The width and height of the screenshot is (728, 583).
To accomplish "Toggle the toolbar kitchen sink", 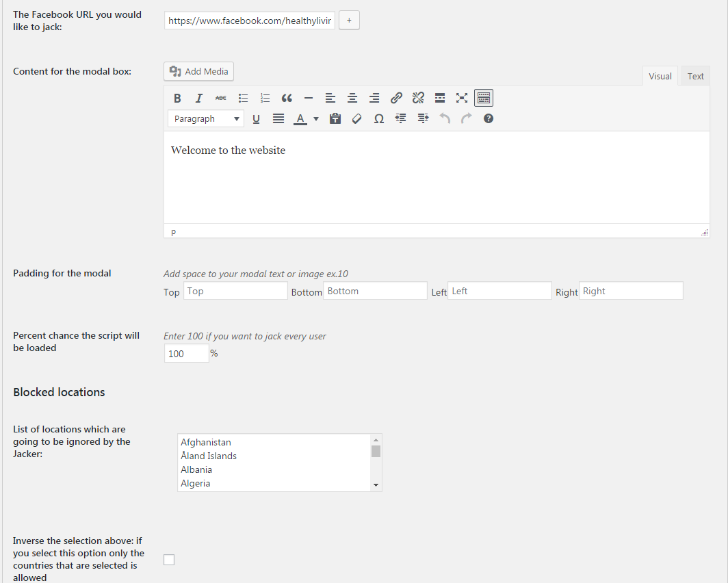I will [483, 98].
